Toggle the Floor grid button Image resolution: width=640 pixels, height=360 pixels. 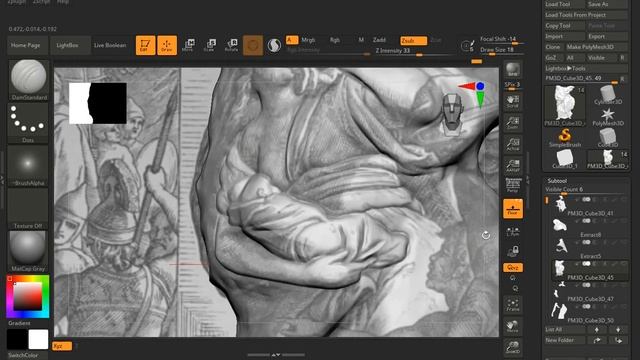513,209
